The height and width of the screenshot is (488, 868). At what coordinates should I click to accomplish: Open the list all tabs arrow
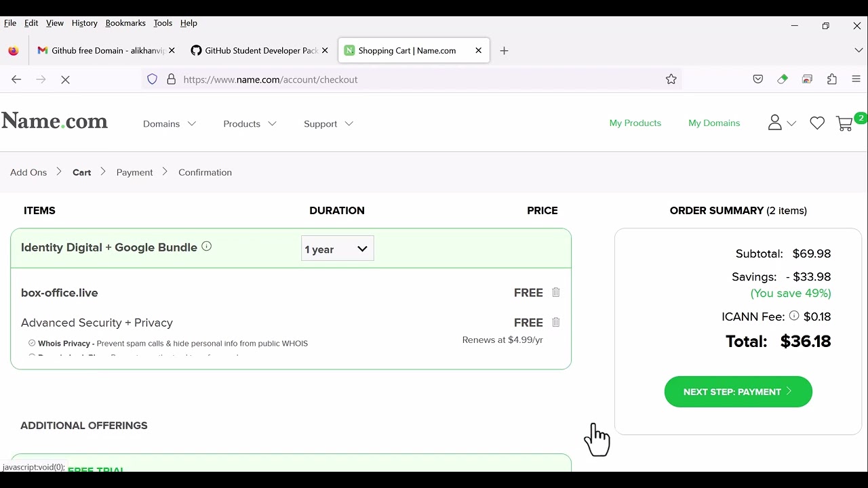pos(859,51)
